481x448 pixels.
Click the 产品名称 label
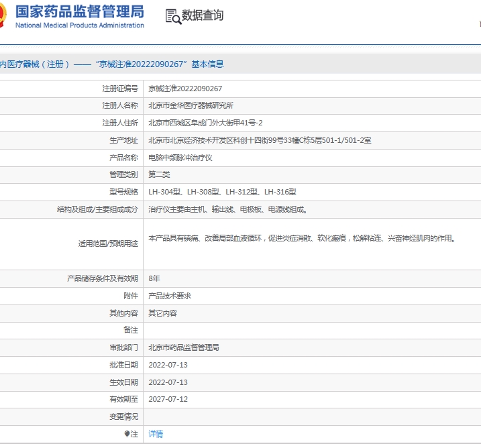pyautogui.click(x=124, y=158)
